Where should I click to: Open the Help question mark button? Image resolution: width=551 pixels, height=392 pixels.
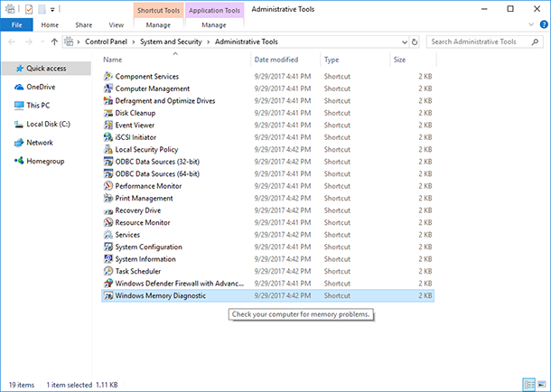pos(544,24)
